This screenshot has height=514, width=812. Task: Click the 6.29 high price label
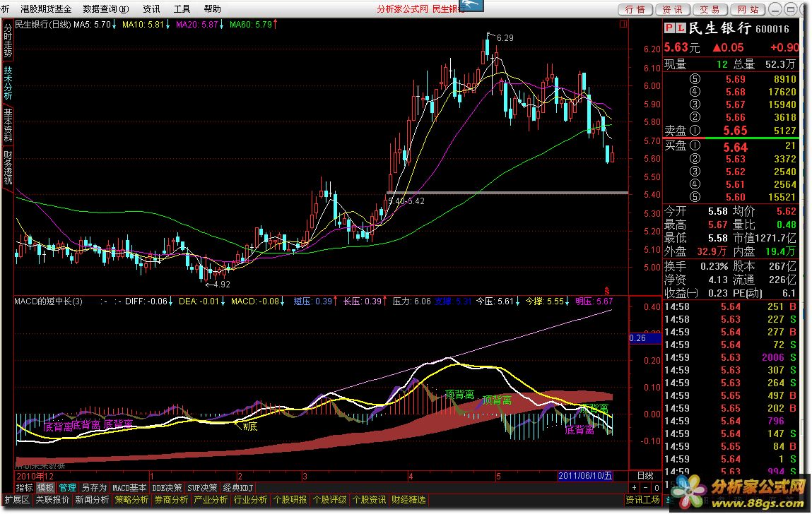tap(505, 38)
